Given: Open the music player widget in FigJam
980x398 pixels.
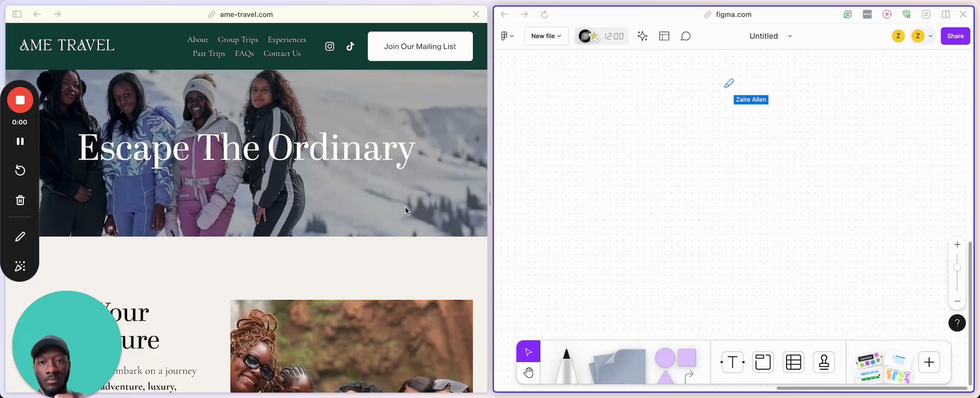Looking at the screenshot, I should pos(589,36).
